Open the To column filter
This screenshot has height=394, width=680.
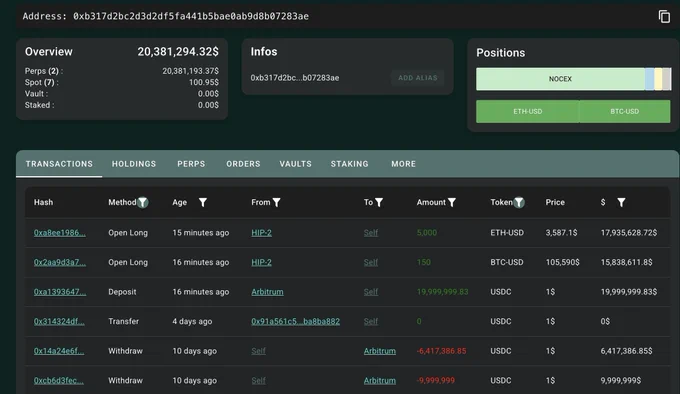tap(379, 202)
